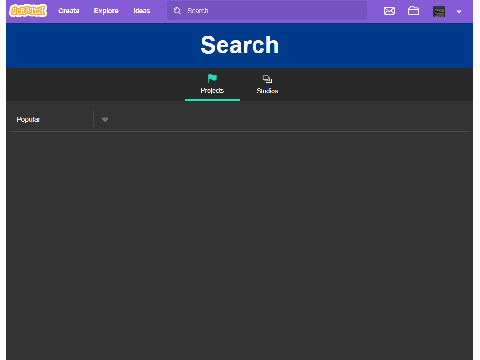Click the green flag Projects icon
Viewport: 480px width, 360px height.
[212, 79]
